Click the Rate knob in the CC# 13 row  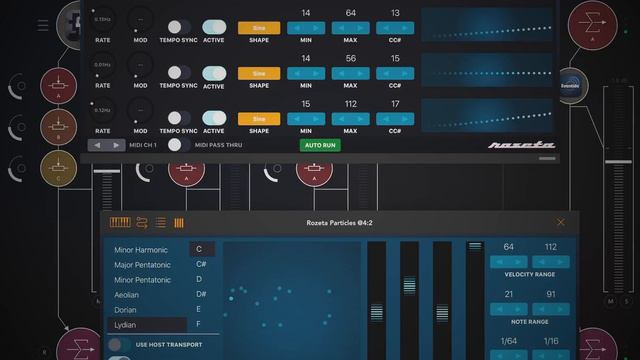tap(102, 19)
